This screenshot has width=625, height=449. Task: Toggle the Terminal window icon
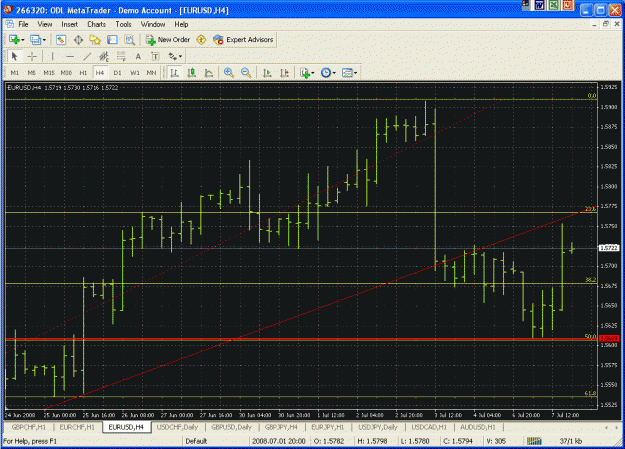[112, 40]
